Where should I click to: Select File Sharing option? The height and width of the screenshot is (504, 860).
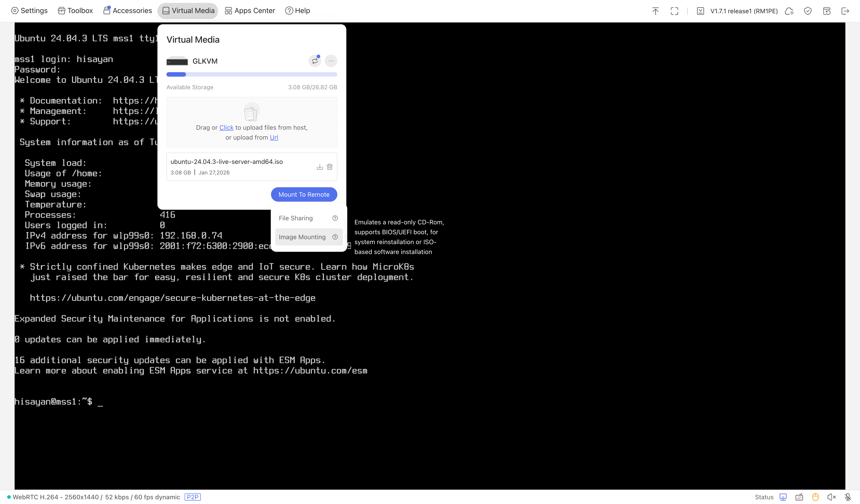[296, 218]
